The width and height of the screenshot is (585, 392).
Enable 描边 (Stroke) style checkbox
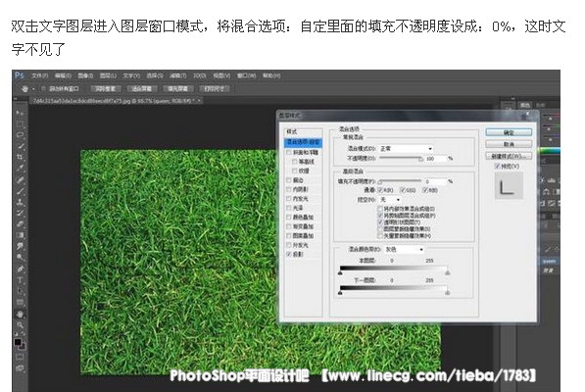tap(289, 180)
